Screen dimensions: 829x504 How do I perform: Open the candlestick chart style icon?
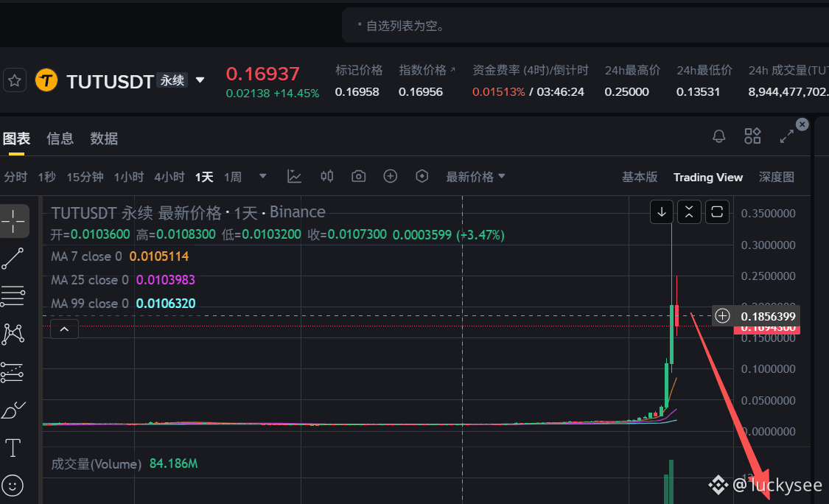coord(326,176)
